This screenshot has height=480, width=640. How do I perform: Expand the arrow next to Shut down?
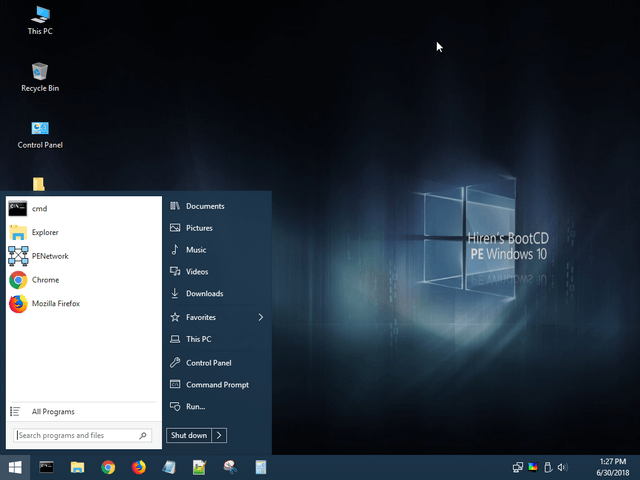pos(220,435)
